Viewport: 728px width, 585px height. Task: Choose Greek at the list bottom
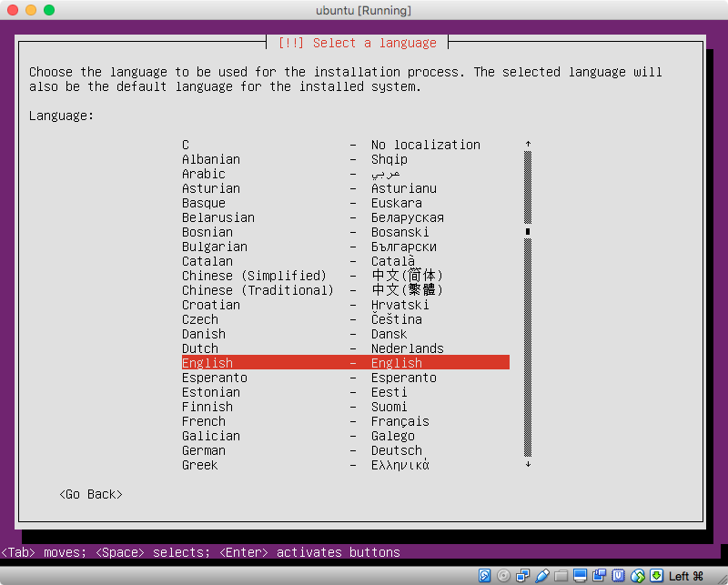[346, 465]
